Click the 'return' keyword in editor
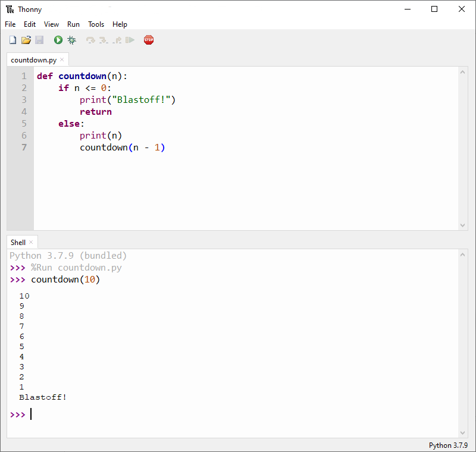The image size is (476, 452). [96, 112]
